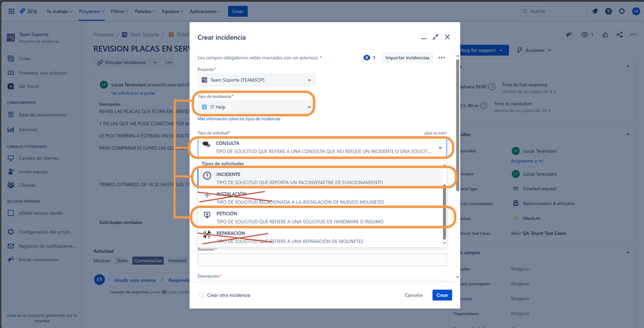Open the Acciones dropdown on issue page
This screenshot has width=644, height=328.
(x=534, y=50)
